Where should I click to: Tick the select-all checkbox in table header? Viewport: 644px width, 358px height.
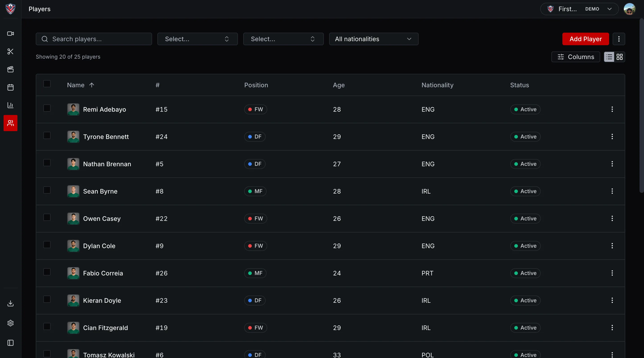(47, 84)
